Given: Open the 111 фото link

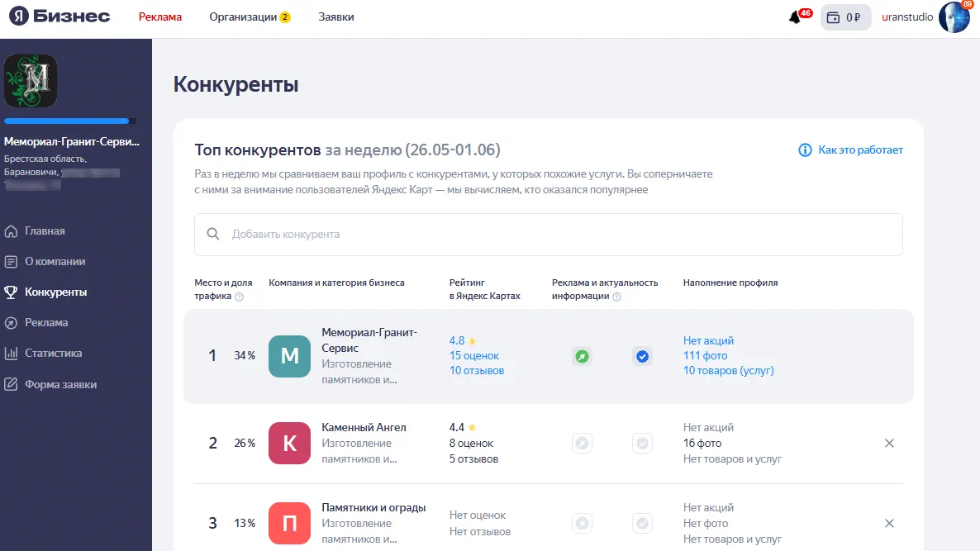Looking at the screenshot, I should (706, 355).
